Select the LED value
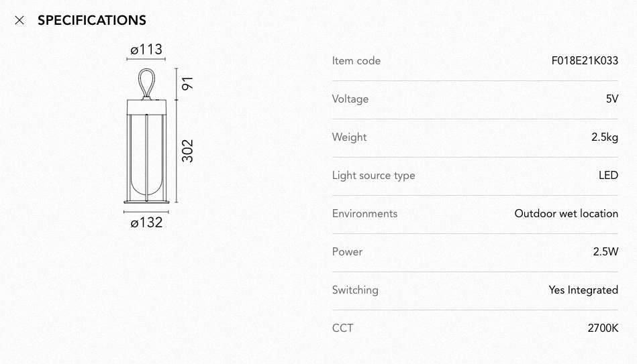Screen dimensions: 637x364 [608, 176]
